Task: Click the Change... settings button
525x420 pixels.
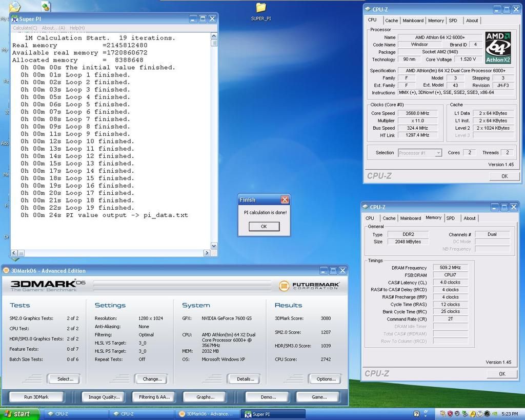Action: click(x=152, y=379)
